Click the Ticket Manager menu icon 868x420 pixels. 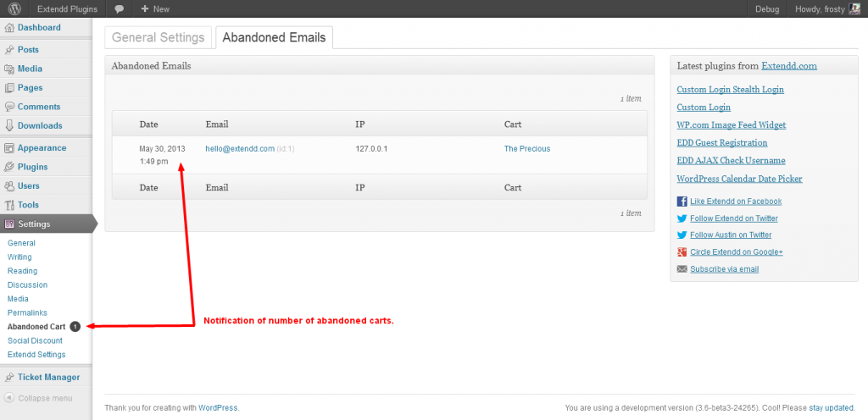[9, 377]
